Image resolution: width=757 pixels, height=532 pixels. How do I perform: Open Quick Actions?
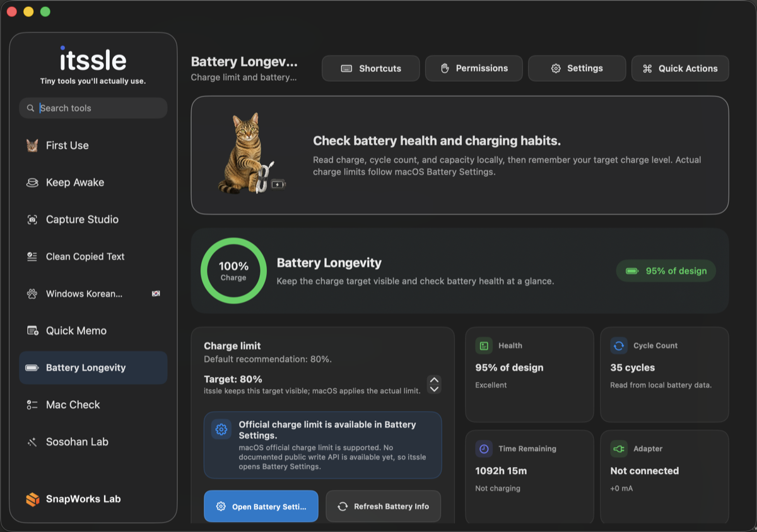pos(680,69)
